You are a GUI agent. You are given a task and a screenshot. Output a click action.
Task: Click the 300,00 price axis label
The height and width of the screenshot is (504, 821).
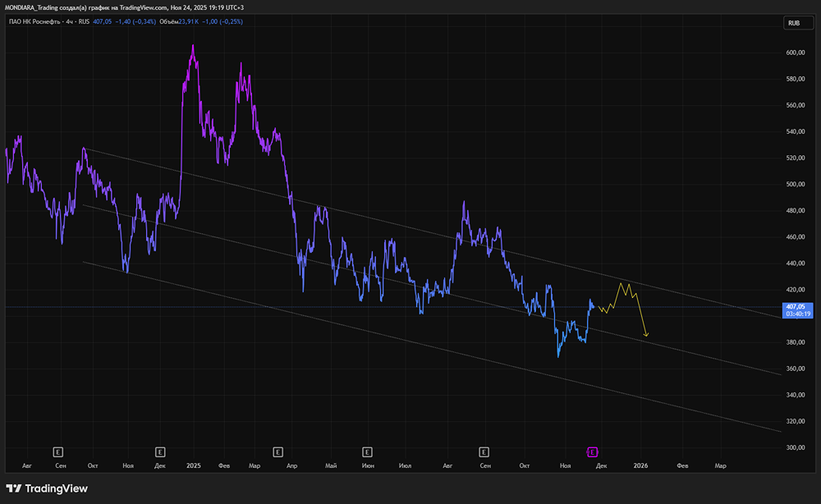[x=795, y=447]
